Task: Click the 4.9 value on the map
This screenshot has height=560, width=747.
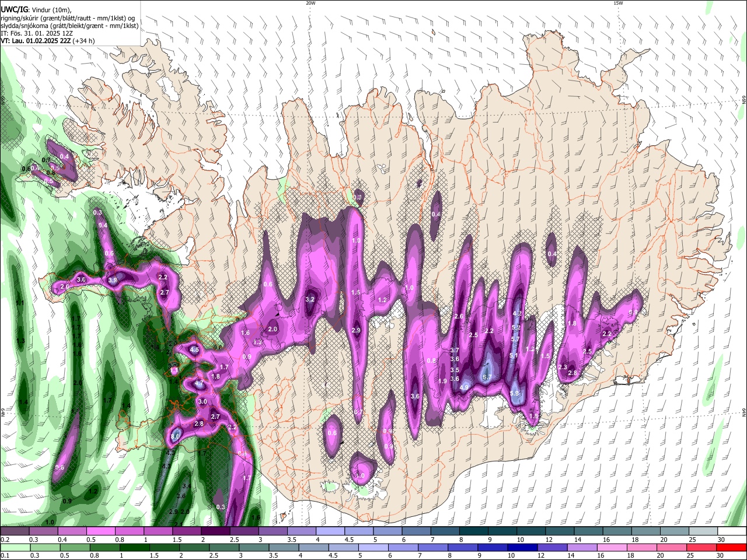Action: [x=465, y=387]
